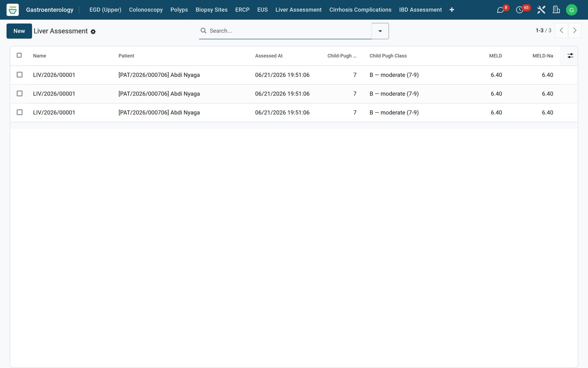588x368 pixels.
Task: Open the Biopsy Sites menu
Action: click(x=211, y=10)
